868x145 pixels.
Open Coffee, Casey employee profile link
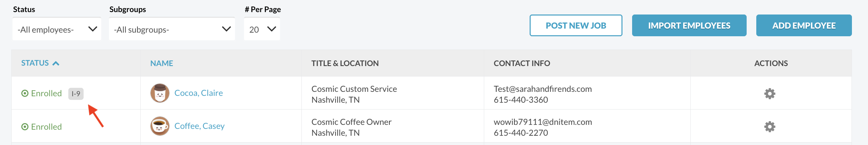click(x=199, y=126)
